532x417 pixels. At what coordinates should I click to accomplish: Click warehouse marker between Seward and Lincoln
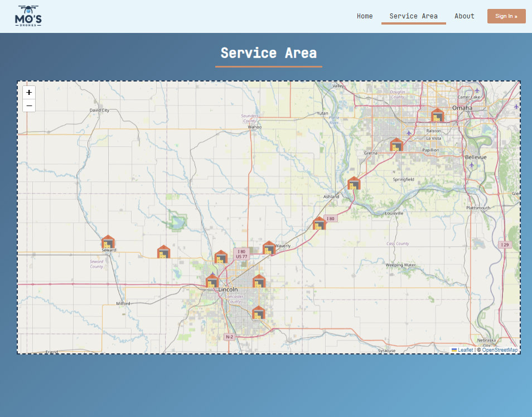[x=163, y=252]
